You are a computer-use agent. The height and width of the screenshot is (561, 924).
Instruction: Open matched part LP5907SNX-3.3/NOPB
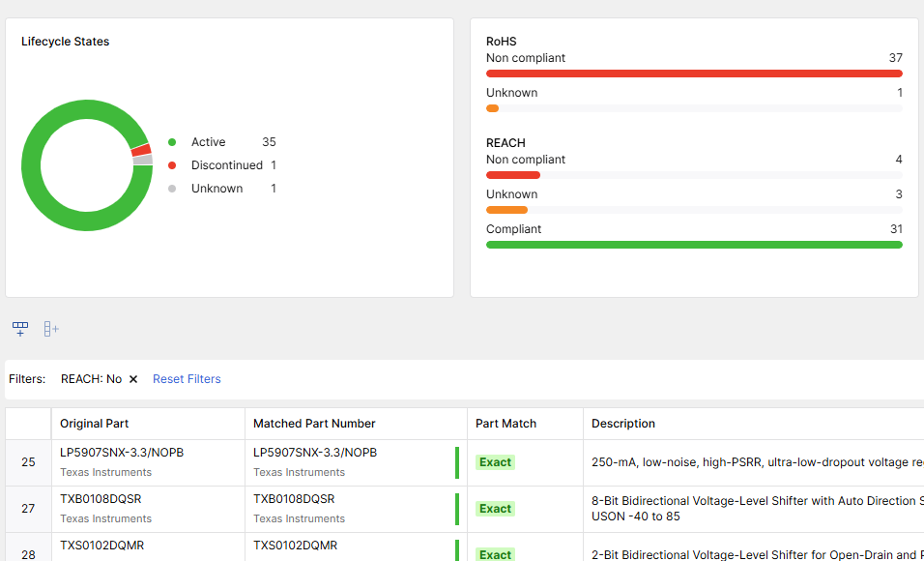pyautogui.click(x=315, y=453)
